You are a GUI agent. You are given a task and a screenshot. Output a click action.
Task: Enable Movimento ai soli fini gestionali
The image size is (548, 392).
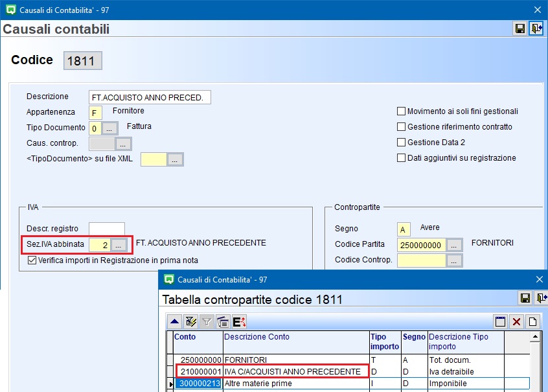pos(401,111)
